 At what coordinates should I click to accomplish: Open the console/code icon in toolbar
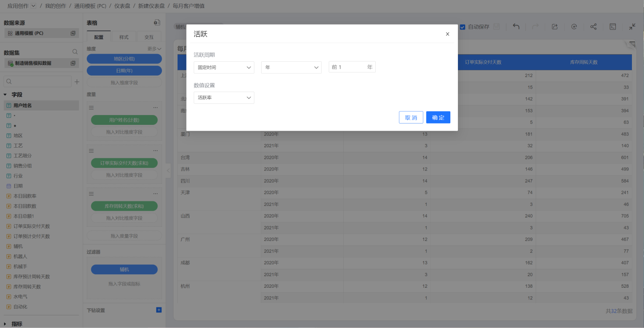(613, 27)
